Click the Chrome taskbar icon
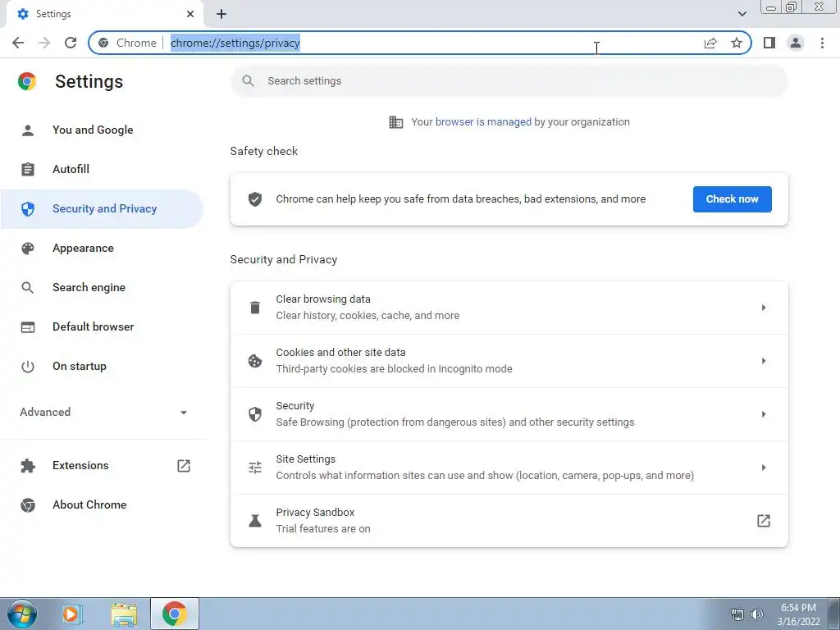This screenshot has width=840, height=630. point(175,614)
